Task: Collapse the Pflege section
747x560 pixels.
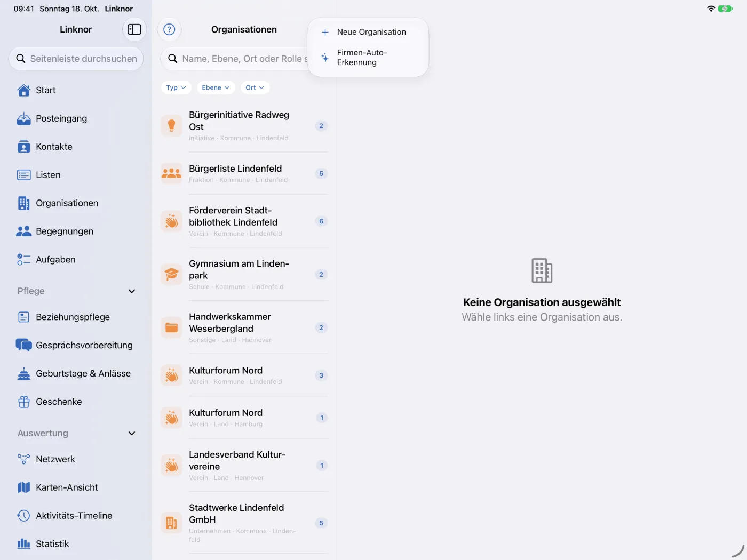Action: coord(132,291)
